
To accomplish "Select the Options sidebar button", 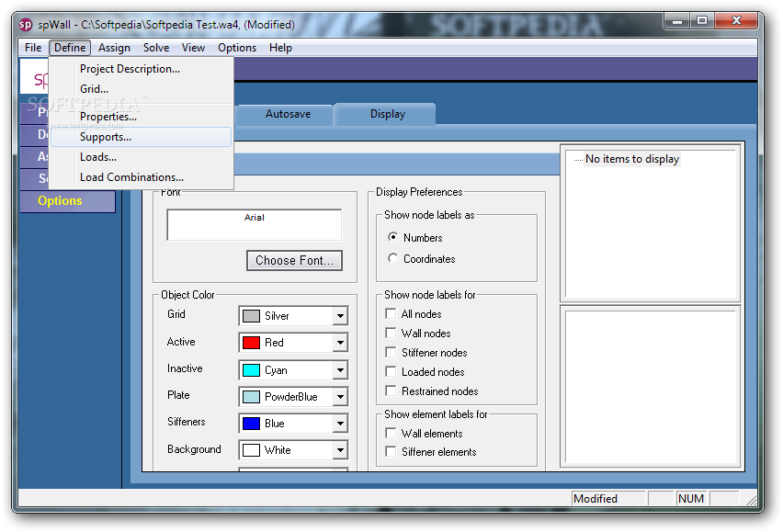I will point(68,200).
